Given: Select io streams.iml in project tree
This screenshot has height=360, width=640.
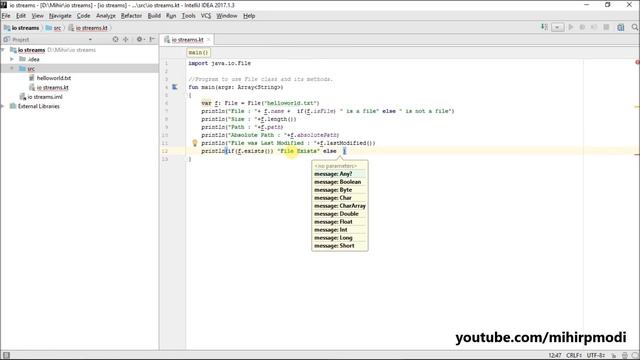Looking at the screenshot, I should [45, 97].
